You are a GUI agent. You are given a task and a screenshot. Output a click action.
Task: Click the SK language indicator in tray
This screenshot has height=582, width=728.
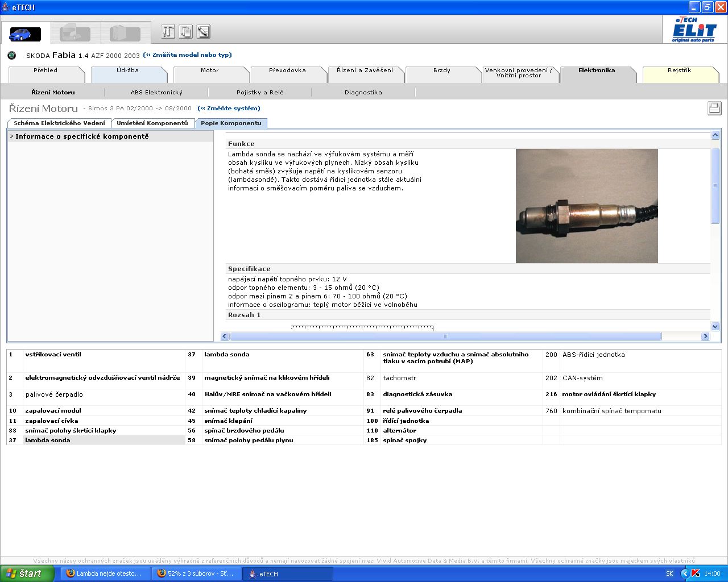(669, 573)
